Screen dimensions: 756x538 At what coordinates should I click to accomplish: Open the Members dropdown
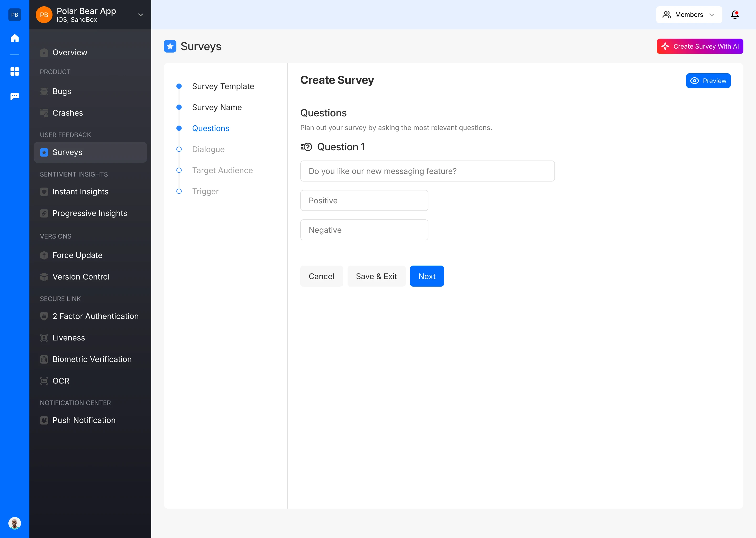(689, 14)
